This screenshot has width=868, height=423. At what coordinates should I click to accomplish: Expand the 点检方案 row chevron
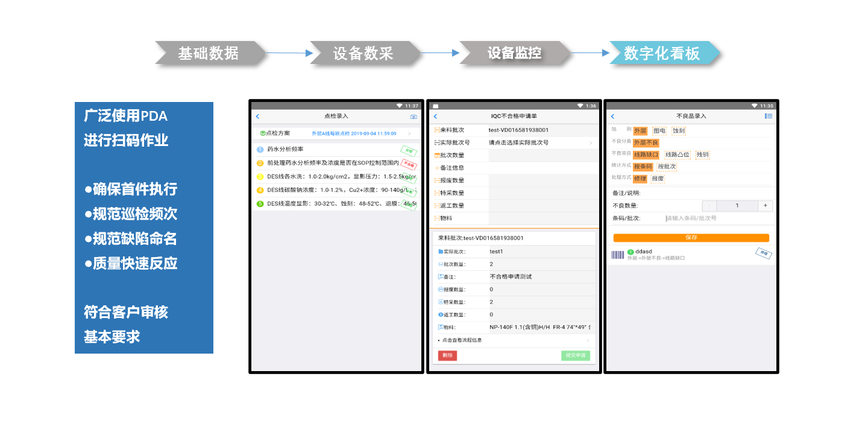[409, 133]
